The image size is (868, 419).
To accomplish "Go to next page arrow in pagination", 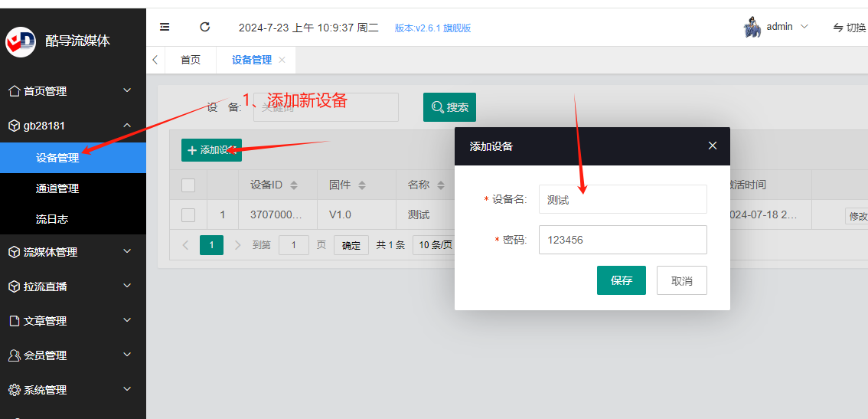I will click(x=238, y=245).
